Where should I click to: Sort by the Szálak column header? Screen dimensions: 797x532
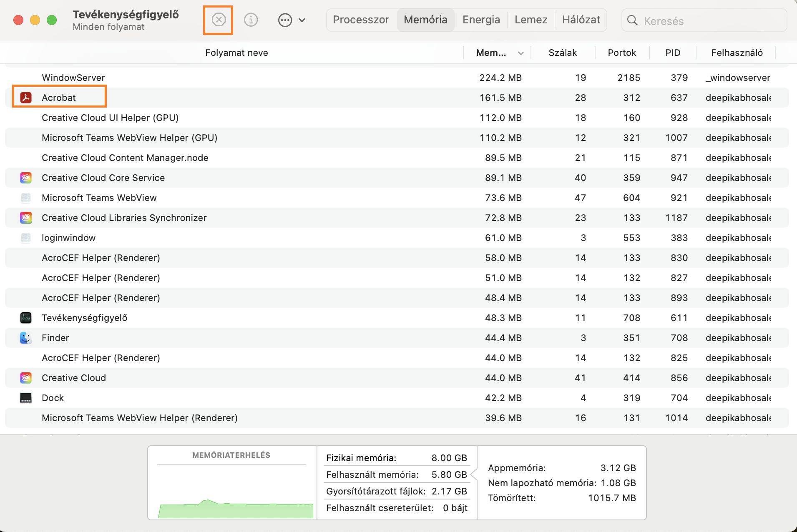pos(563,53)
